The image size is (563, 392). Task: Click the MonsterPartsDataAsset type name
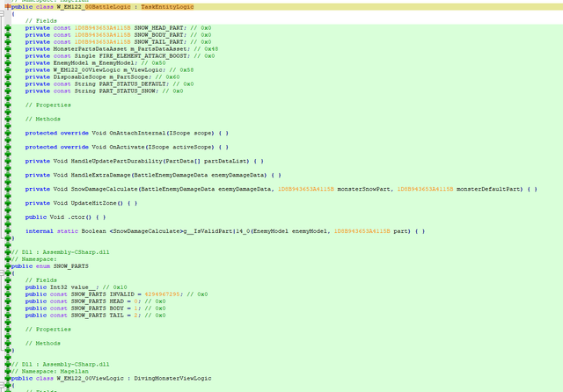(x=90, y=48)
